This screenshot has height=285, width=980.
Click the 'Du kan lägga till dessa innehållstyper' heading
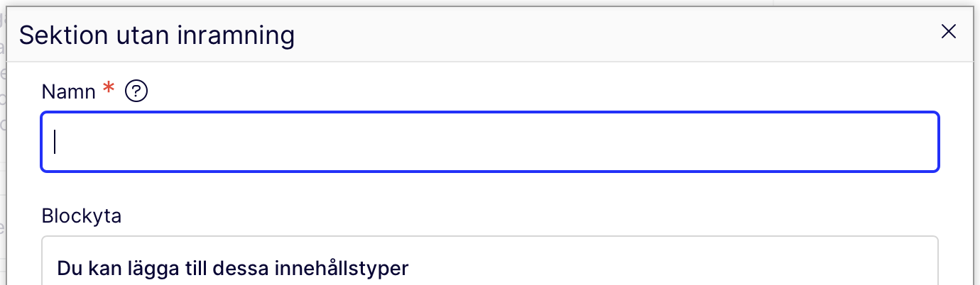(x=233, y=269)
